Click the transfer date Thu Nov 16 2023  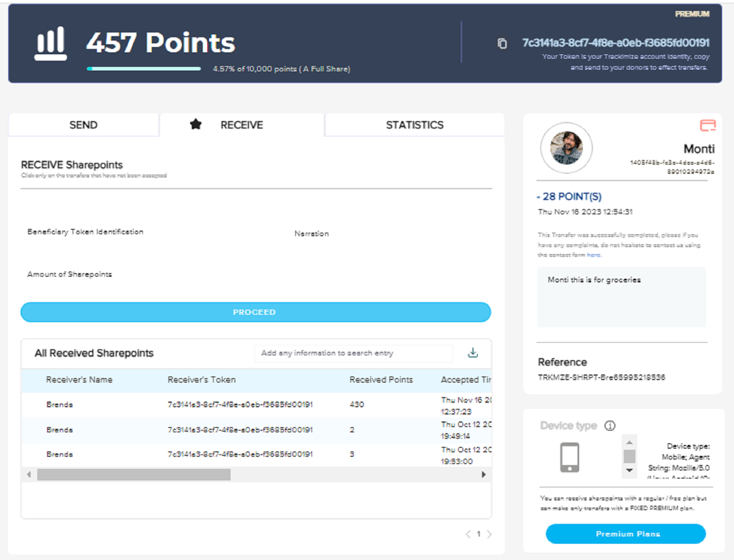click(585, 212)
